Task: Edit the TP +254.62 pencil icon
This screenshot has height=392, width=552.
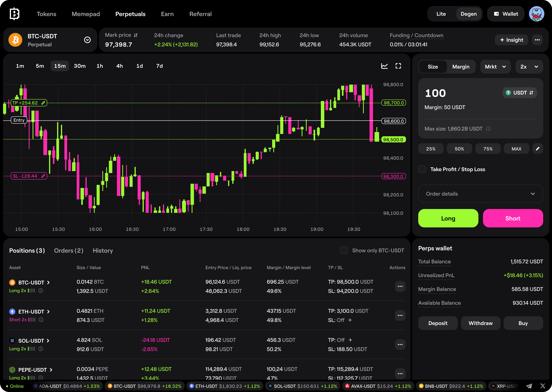Action: tap(43, 103)
